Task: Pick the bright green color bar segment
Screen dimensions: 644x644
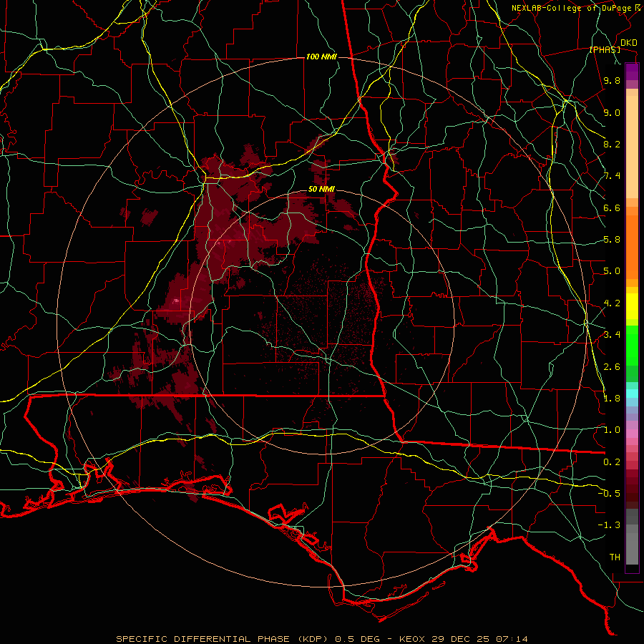Action: [x=632, y=346]
